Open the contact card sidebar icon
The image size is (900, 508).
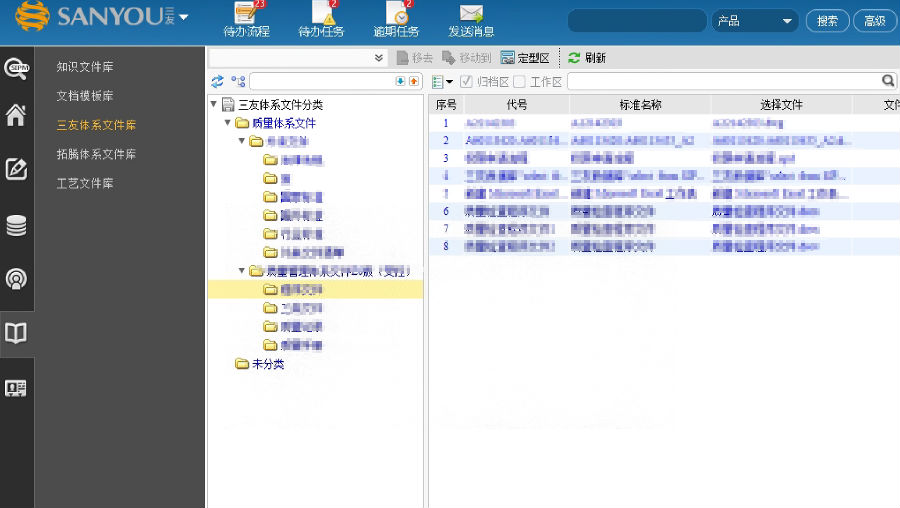(x=16, y=388)
